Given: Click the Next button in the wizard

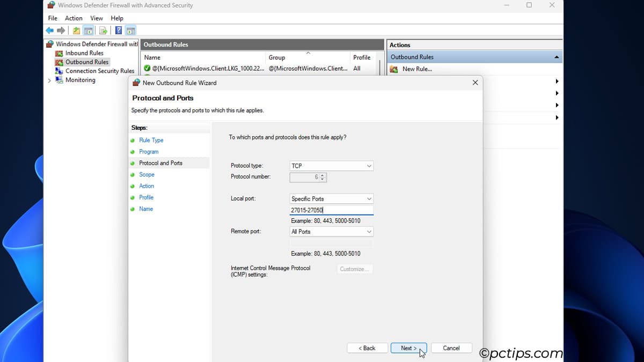Looking at the screenshot, I should [x=408, y=348].
